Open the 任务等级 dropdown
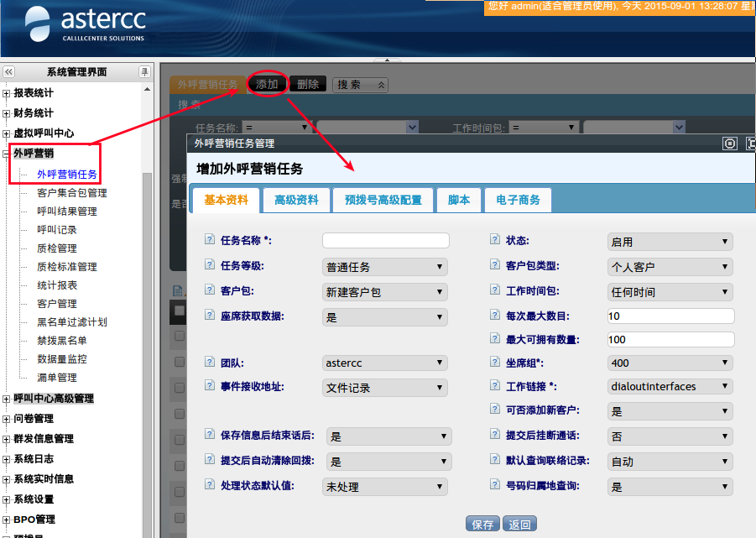The width and height of the screenshot is (756, 538). [x=385, y=267]
